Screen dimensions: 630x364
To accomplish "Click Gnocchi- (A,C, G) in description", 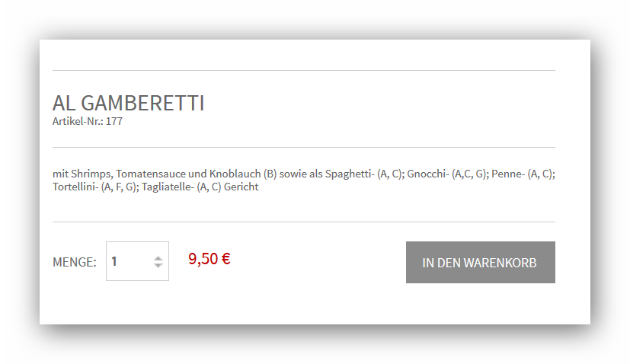I will pyautogui.click(x=446, y=174).
